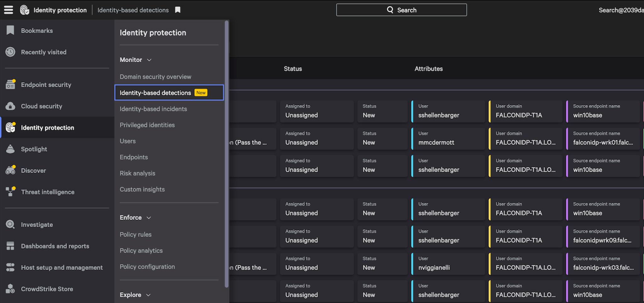Open Dashboards and reports icon

pos(10,246)
